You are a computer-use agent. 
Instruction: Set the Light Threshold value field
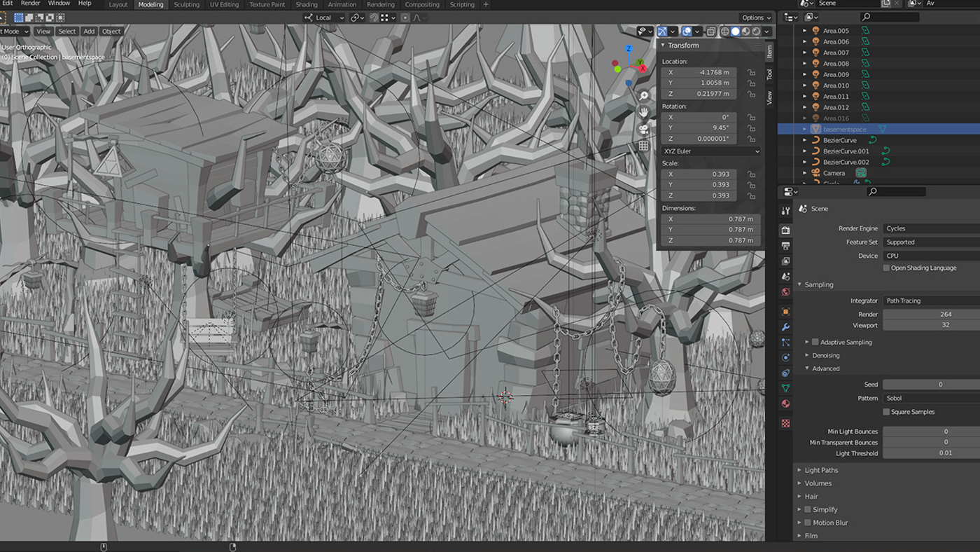click(x=931, y=453)
